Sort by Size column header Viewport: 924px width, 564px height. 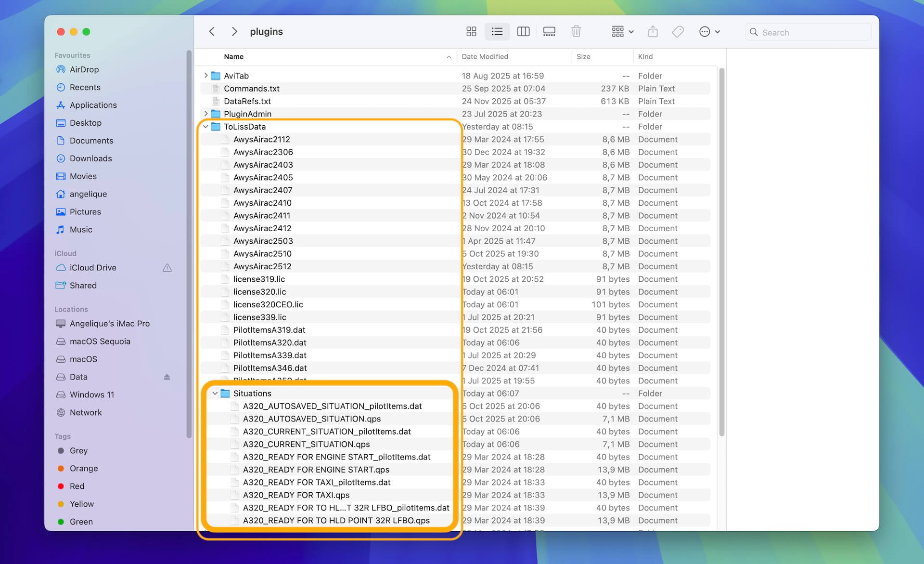[583, 57]
